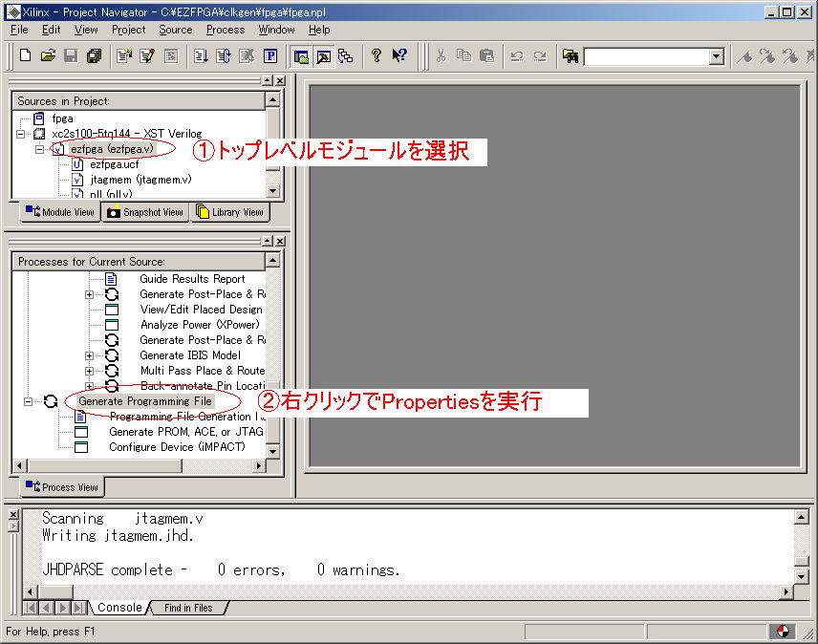
Task: Click the red-and-white status bar indicator icon
Action: click(783, 631)
